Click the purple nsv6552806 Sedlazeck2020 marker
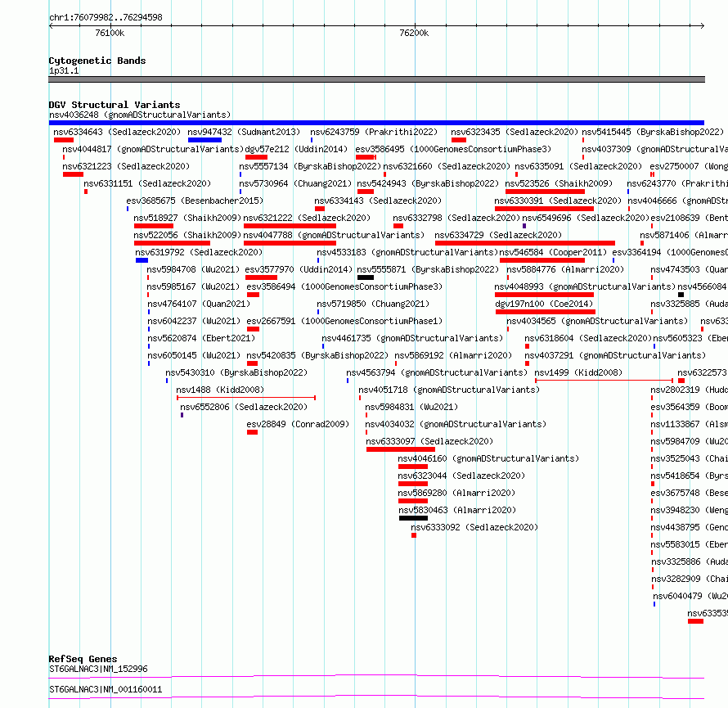This screenshot has width=728, height=708. [182, 415]
